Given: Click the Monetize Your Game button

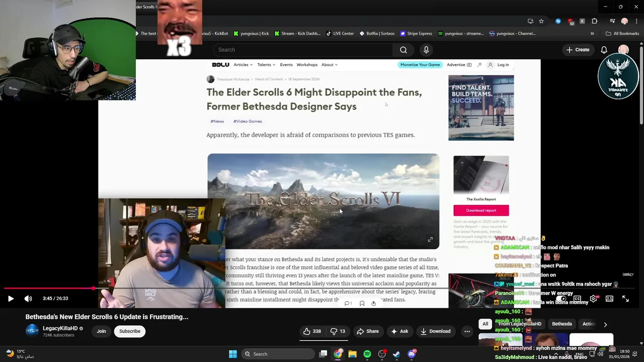Looking at the screenshot, I should click(x=420, y=65).
